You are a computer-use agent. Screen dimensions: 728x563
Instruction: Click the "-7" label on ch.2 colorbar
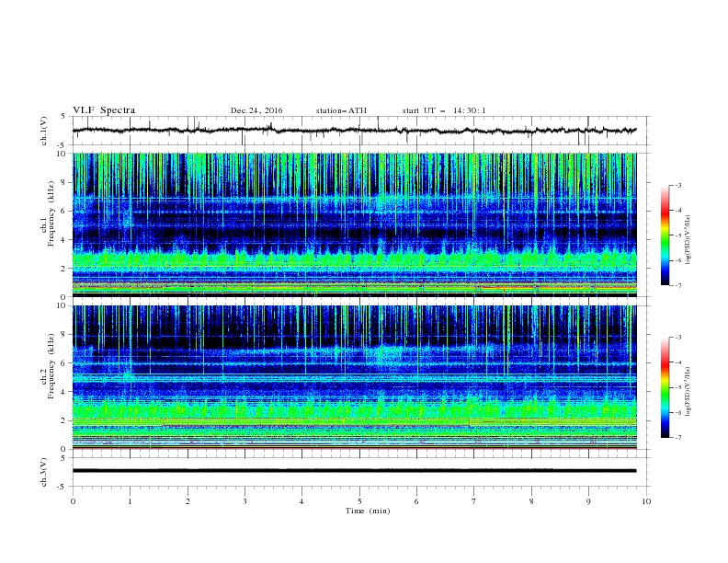678,438
